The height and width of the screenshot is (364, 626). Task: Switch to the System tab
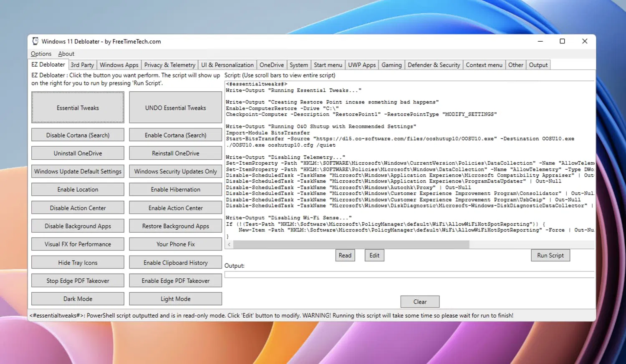pyautogui.click(x=299, y=65)
